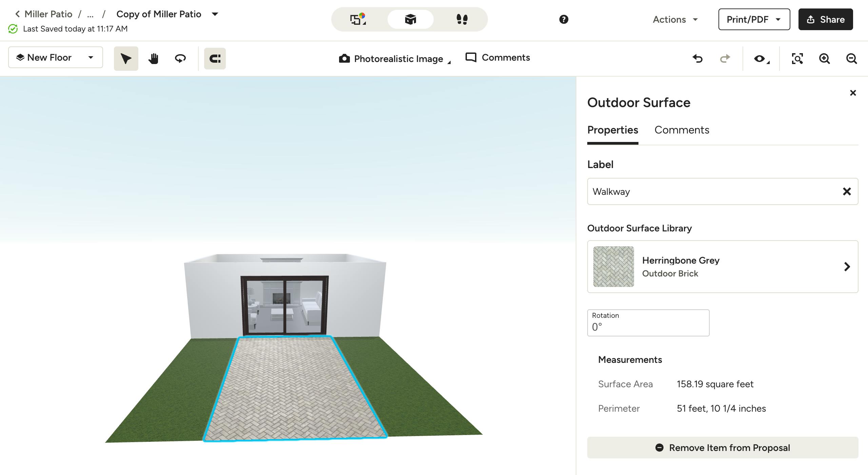Undo the last action

point(697,59)
